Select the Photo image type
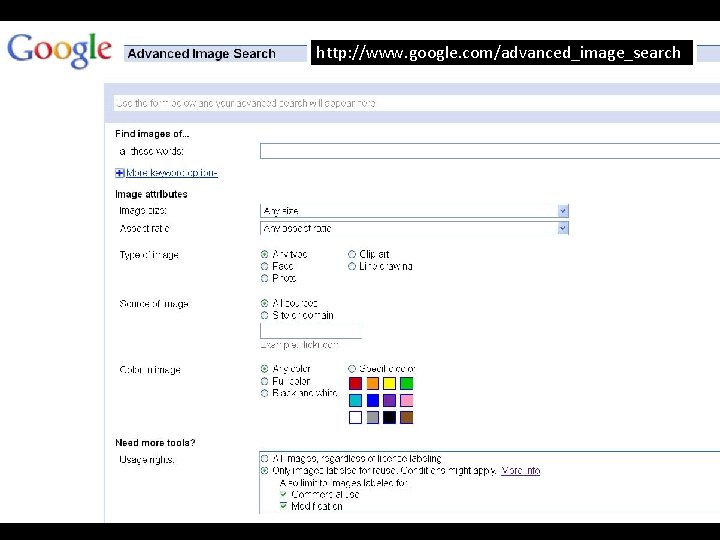This screenshot has width=720, height=540. (264, 278)
